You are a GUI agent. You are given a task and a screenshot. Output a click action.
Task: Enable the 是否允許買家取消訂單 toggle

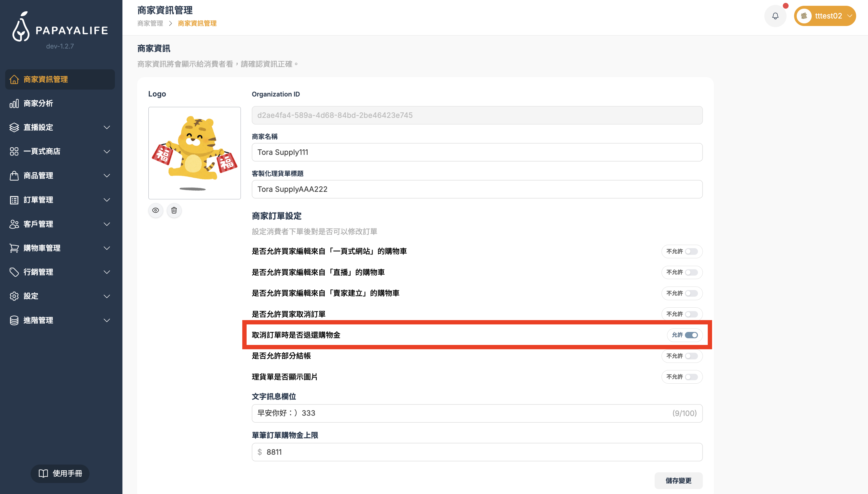click(x=691, y=314)
